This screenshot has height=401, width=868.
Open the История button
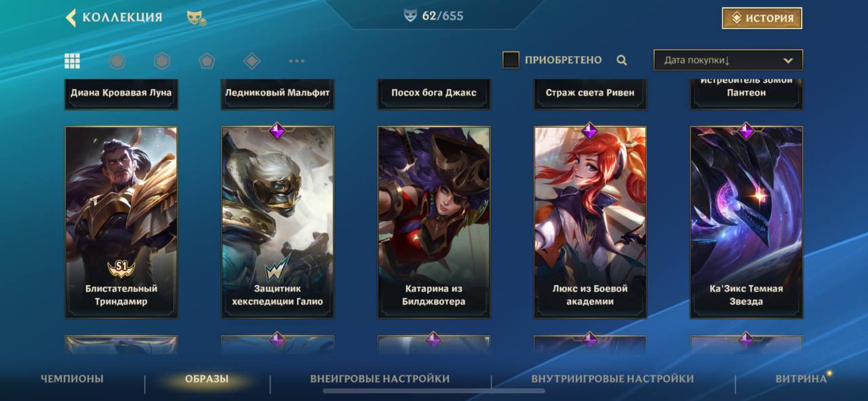coord(762,18)
